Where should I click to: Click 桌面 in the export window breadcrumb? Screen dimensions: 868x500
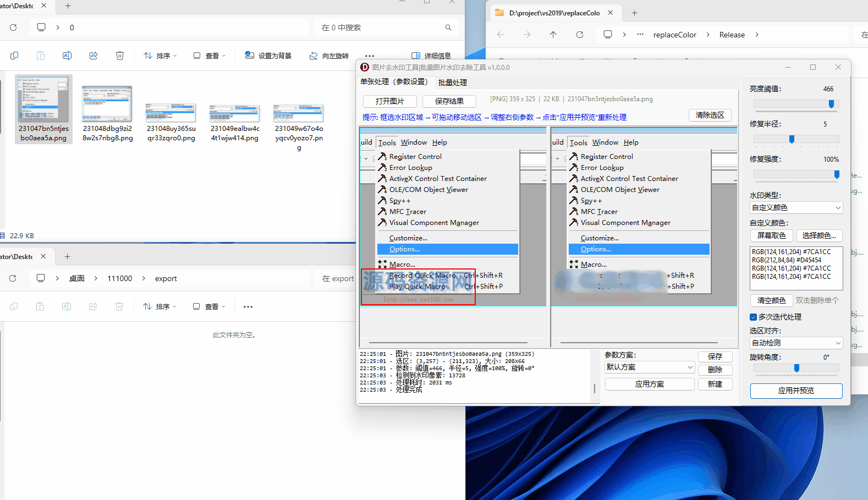click(77, 278)
